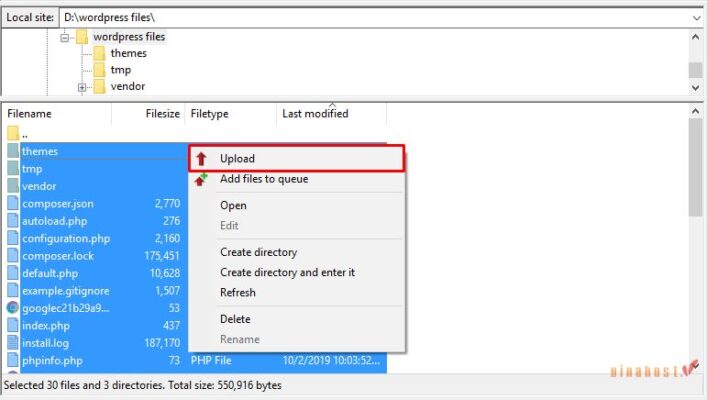
Task: Click the themes name in file list
Action: click(40, 151)
